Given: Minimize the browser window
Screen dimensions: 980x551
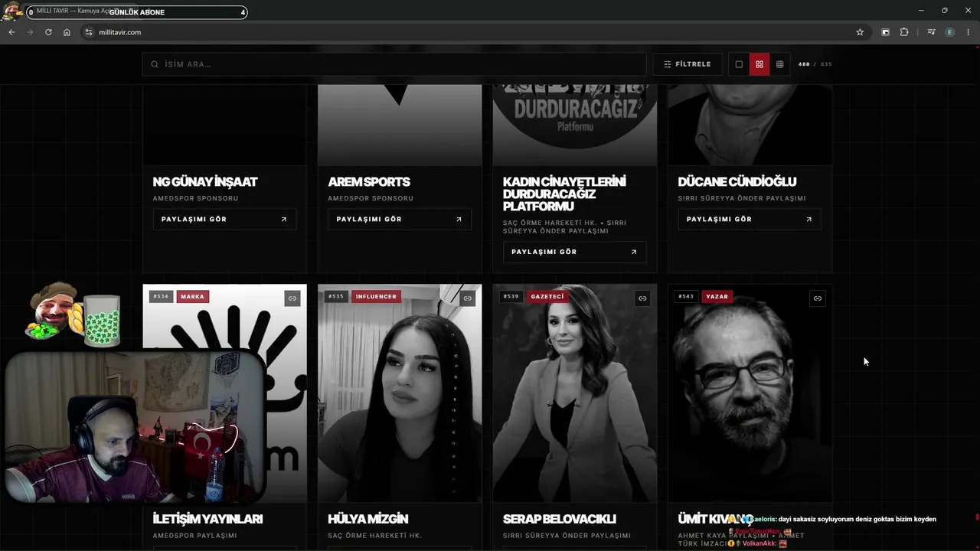Looking at the screenshot, I should pyautogui.click(x=920, y=10).
